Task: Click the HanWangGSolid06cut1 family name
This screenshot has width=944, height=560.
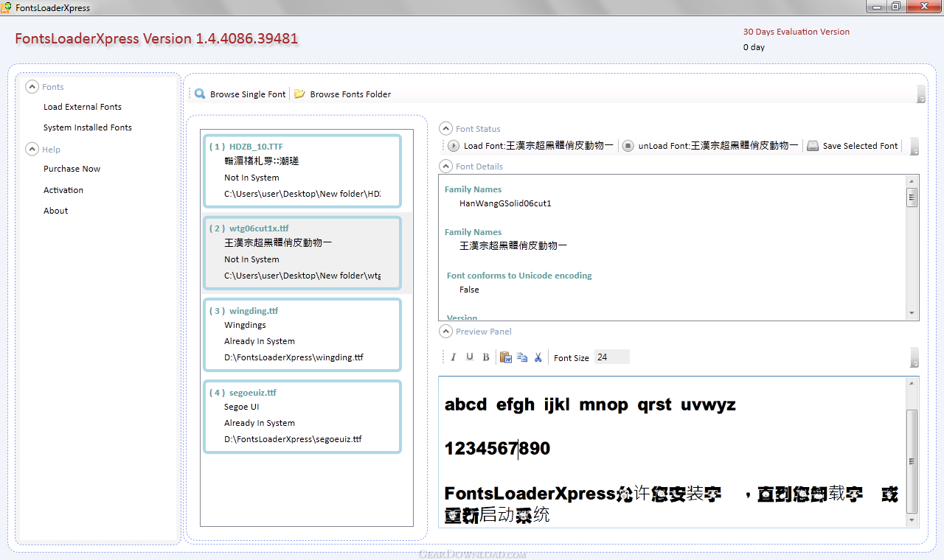Action: point(505,203)
